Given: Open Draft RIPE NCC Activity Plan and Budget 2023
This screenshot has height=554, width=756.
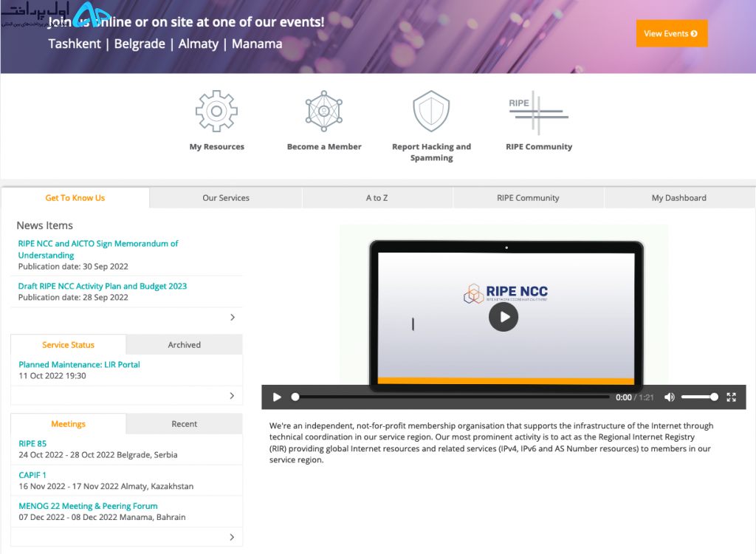Looking at the screenshot, I should pos(102,286).
